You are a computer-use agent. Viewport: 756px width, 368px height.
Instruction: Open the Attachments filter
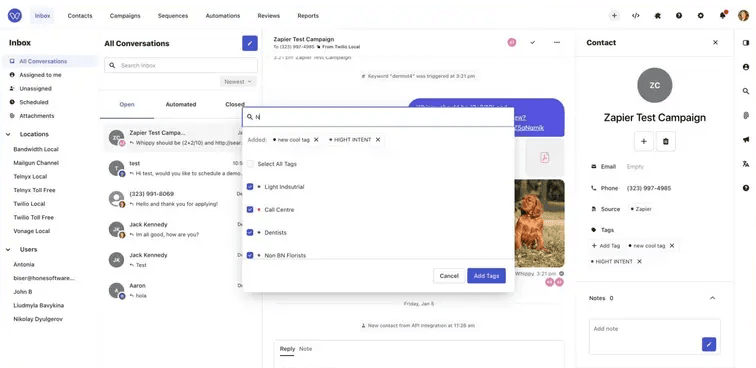[37, 116]
